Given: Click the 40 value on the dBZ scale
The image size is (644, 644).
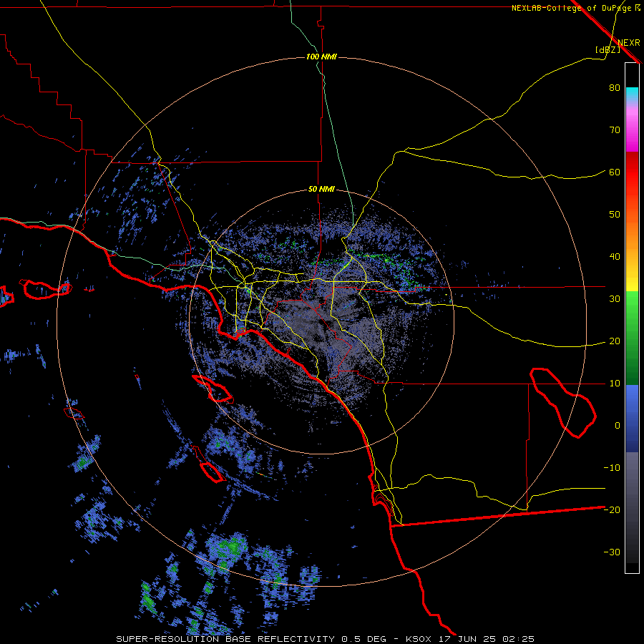Looking at the screenshot, I should pyautogui.click(x=615, y=257).
